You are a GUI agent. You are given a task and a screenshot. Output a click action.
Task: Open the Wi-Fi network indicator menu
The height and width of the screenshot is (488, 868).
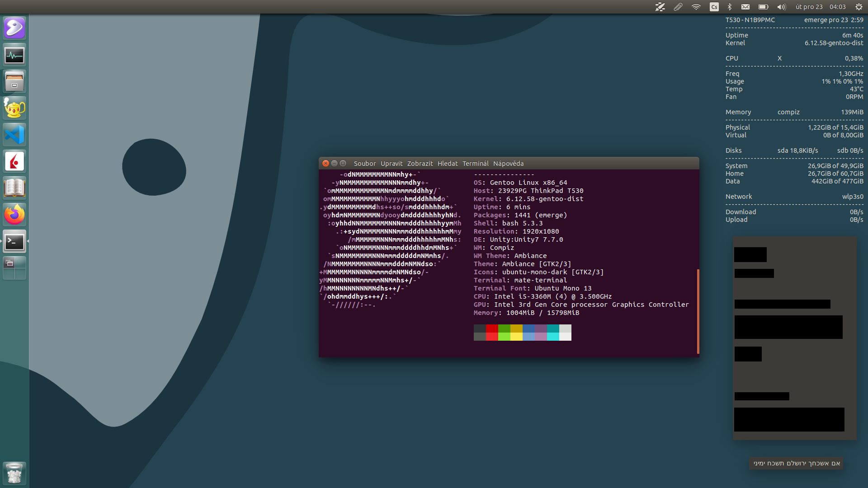696,7
